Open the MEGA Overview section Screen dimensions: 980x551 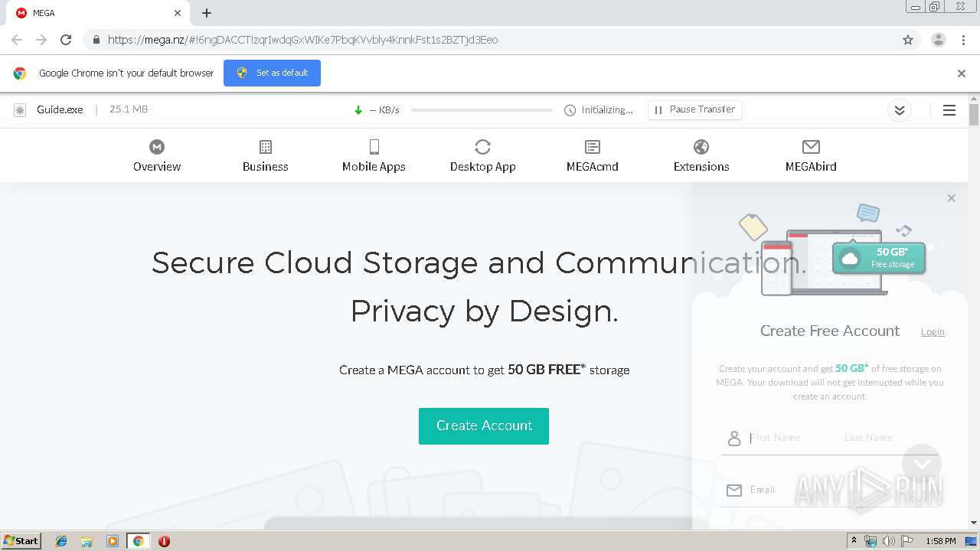[x=157, y=156]
